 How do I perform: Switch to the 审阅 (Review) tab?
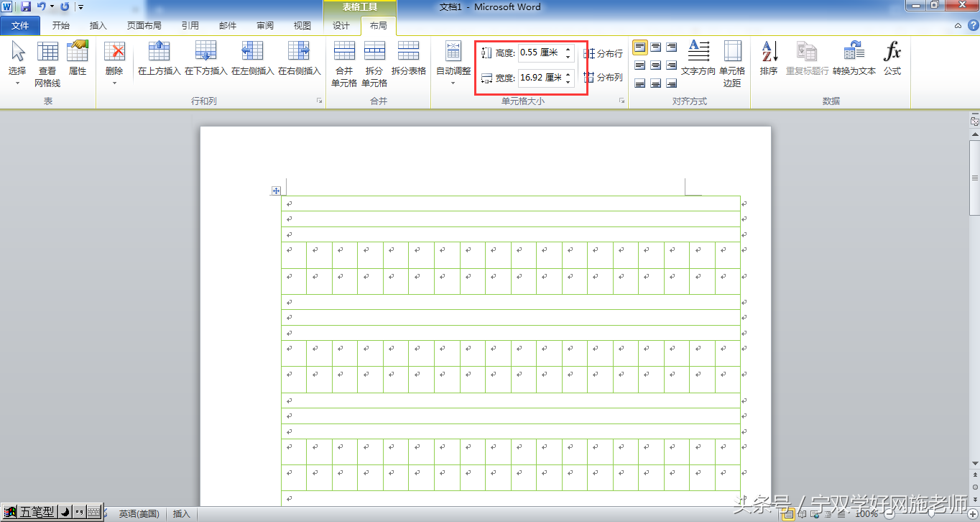coord(265,26)
